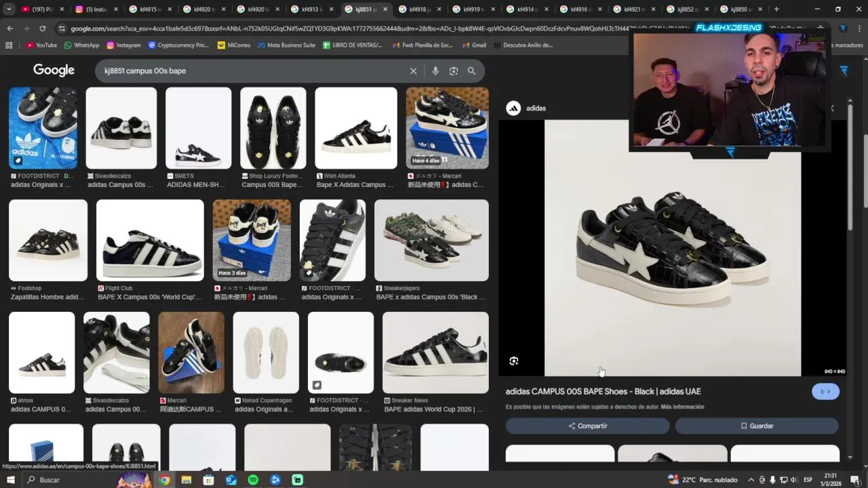This screenshot has width=868, height=488.
Task: Open Microsoft Store from the taskbar
Action: (208, 480)
